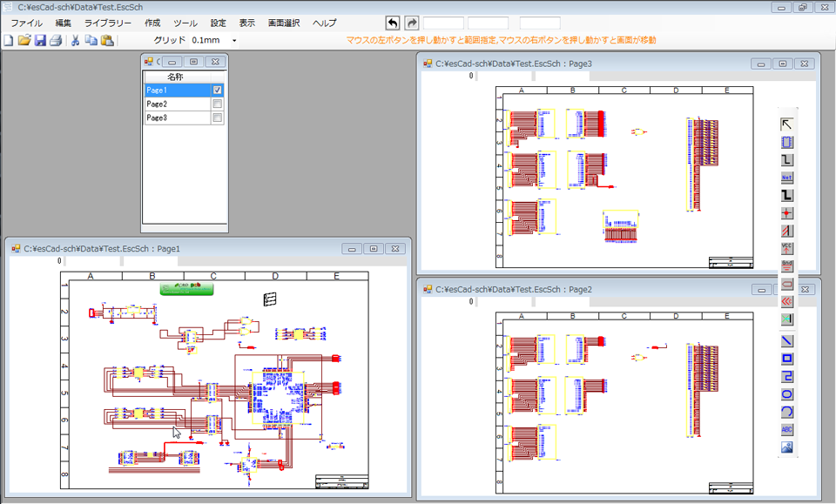The height and width of the screenshot is (504, 836).
Task: Select the Page2 row in list
Action: pyautogui.click(x=177, y=104)
